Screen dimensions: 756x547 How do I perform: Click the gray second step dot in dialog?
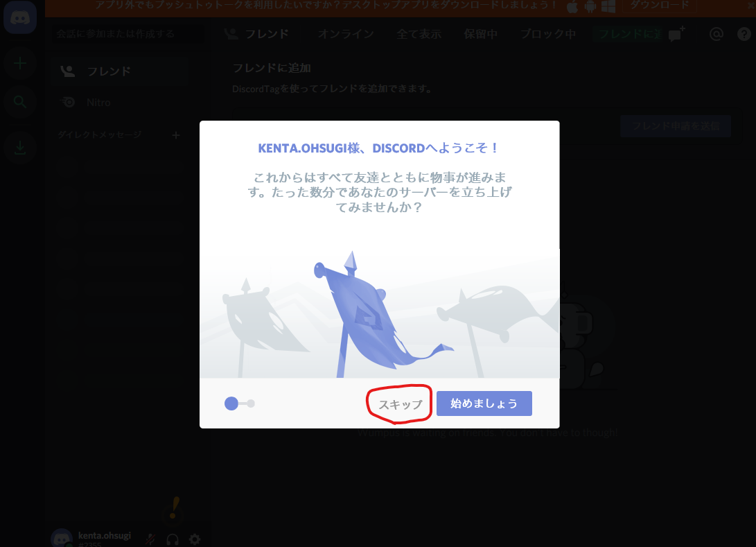(251, 403)
